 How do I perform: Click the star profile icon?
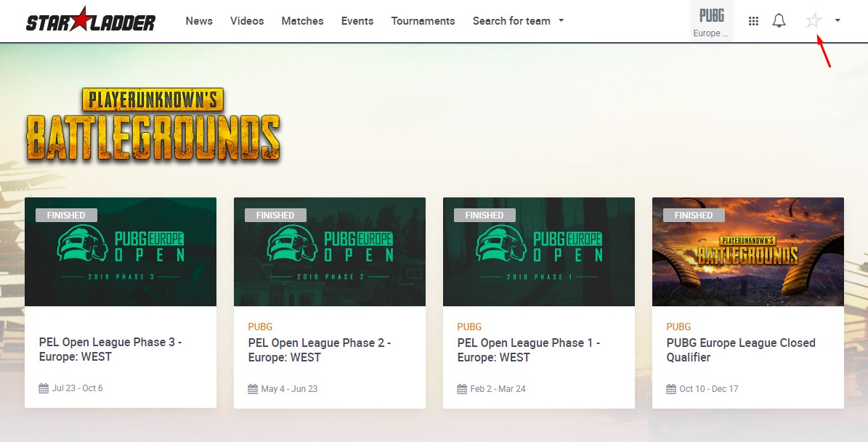(814, 21)
